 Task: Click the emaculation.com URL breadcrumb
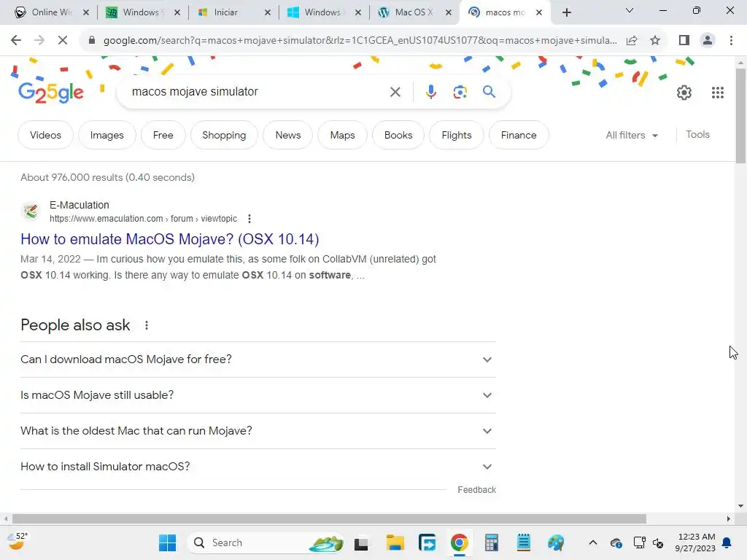coord(144,219)
